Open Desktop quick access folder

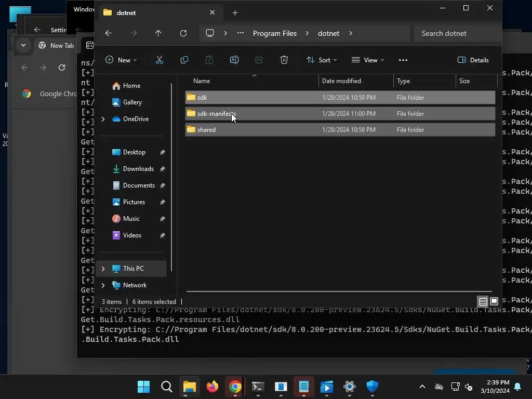(133, 152)
